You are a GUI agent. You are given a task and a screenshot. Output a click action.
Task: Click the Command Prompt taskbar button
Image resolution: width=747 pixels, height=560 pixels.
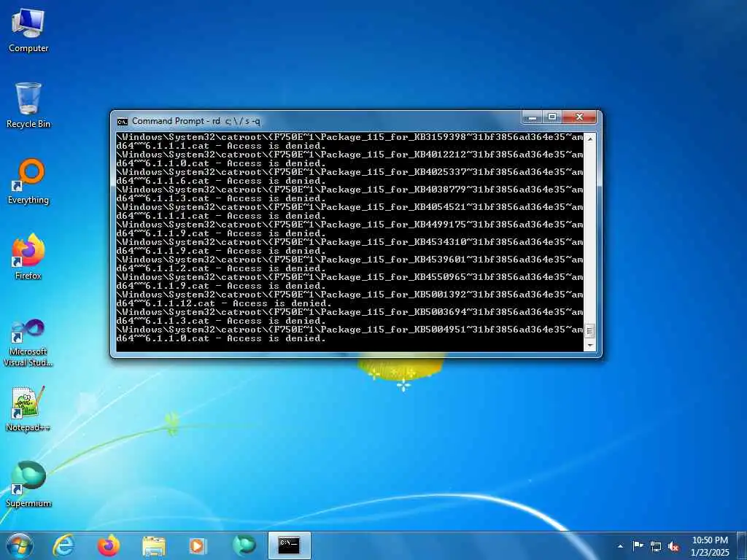pyautogui.click(x=289, y=545)
